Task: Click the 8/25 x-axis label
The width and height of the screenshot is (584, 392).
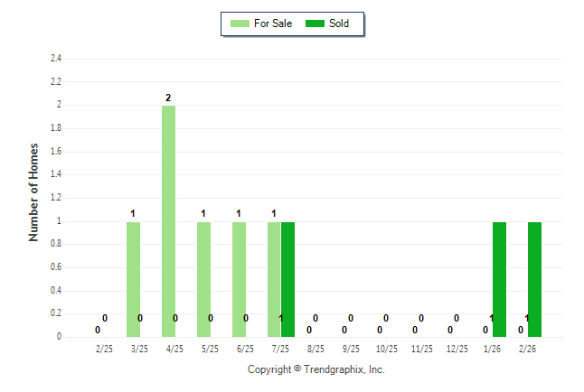Action: coord(316,350)
